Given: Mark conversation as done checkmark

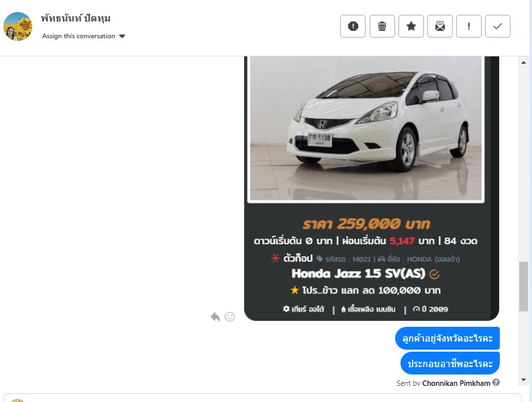Looking at the screenshot, I should [x=498, y=26].
